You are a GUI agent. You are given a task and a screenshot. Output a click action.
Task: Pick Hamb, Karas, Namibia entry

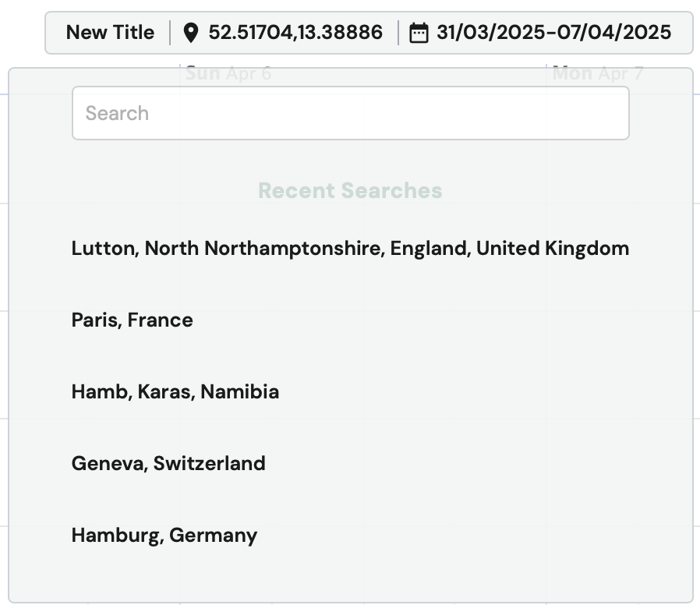coord(175,391)
